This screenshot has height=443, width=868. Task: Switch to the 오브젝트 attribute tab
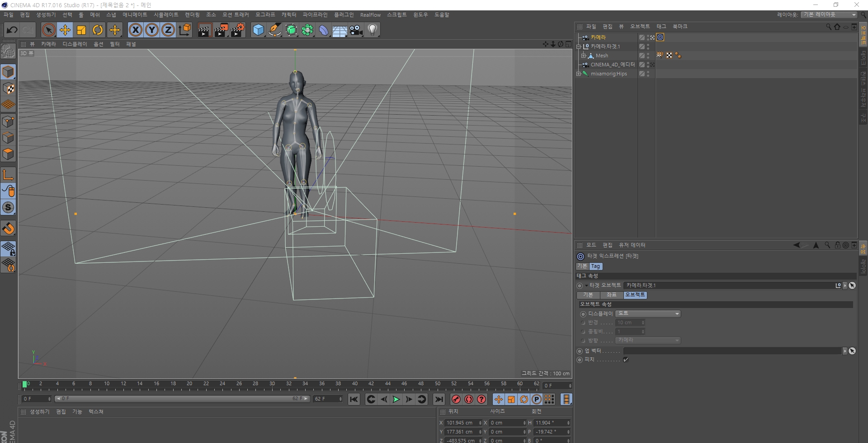pos(635,295)
